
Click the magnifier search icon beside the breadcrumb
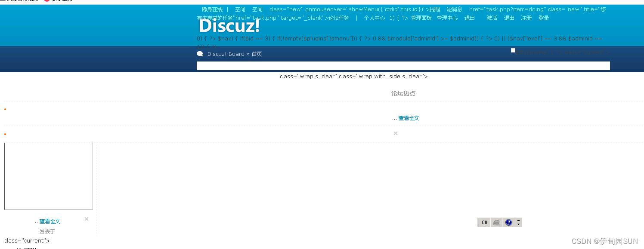(200, 53)
